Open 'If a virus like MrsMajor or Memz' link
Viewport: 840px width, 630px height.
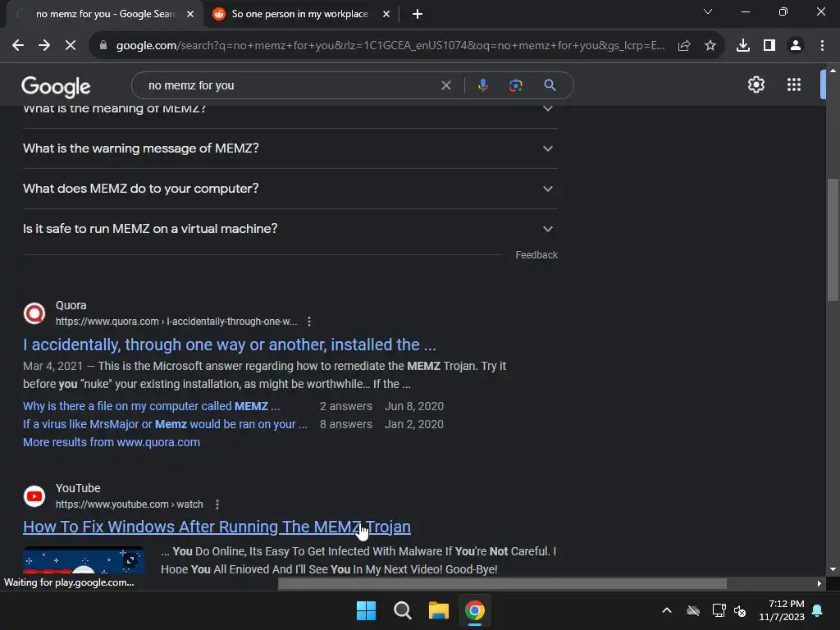pyautogui.click(x=165, y=424)
